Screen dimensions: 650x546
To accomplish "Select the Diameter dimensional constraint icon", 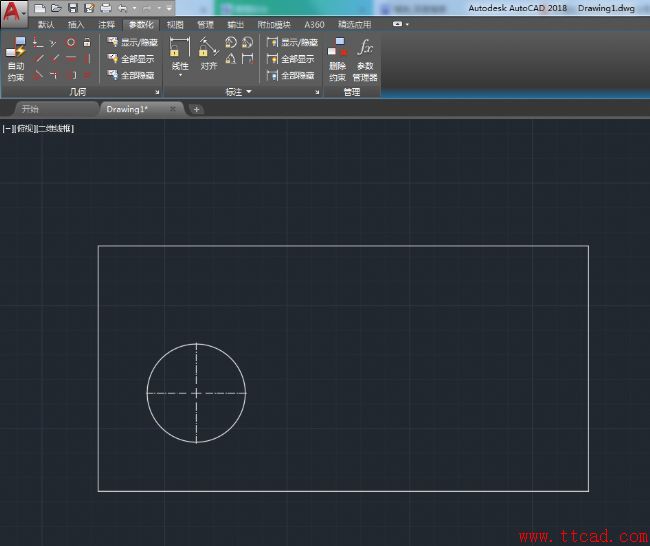I will [247, 42].
